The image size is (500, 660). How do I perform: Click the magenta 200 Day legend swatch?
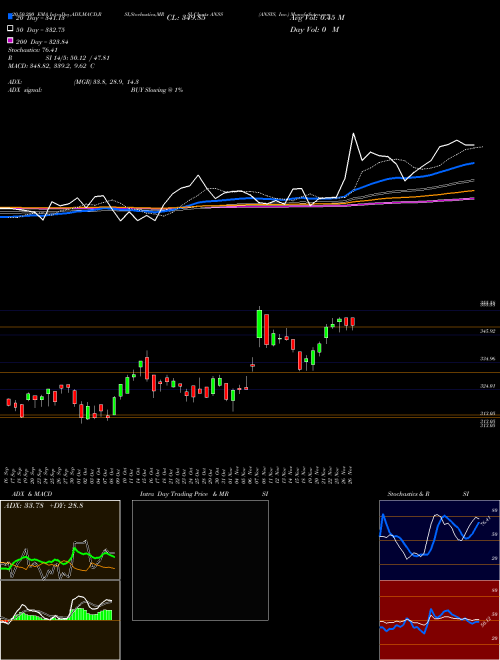[10, 40]
